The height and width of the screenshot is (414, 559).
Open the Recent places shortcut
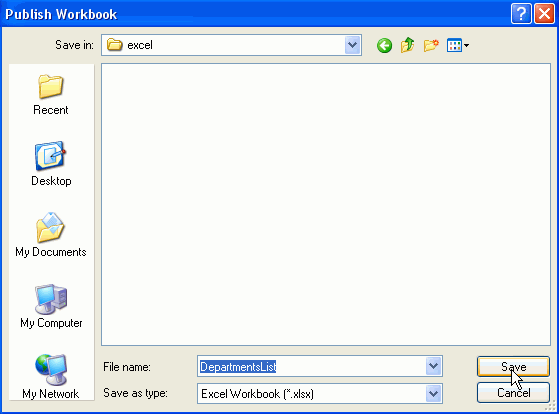[x=51, y=95]
